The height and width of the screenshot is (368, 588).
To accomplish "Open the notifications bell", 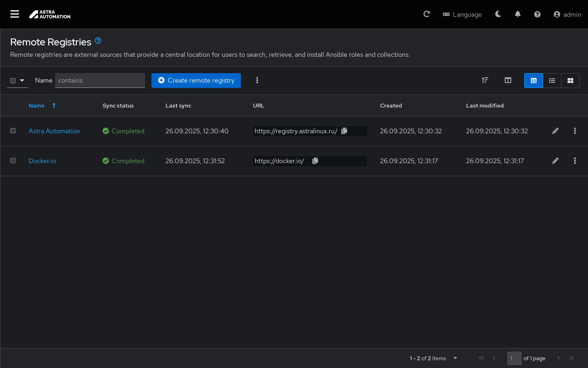I will point(518,14).
